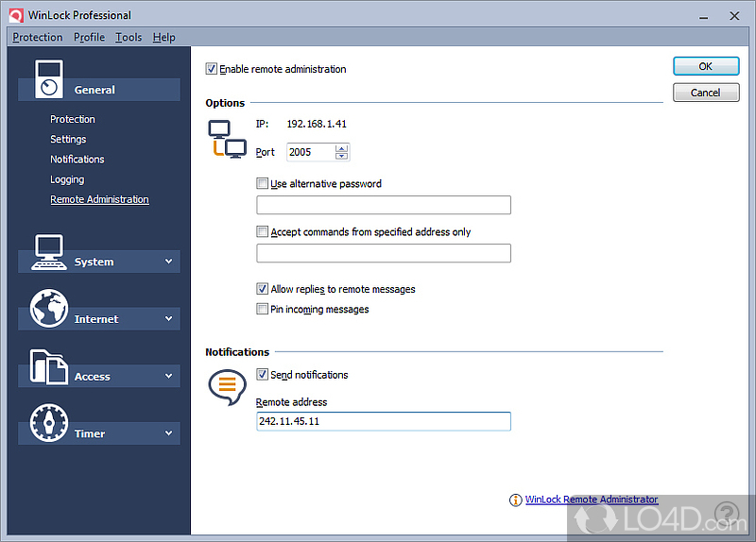Open the Protection menu
Screen dimensions: 756x542
[x=38, y=37]
